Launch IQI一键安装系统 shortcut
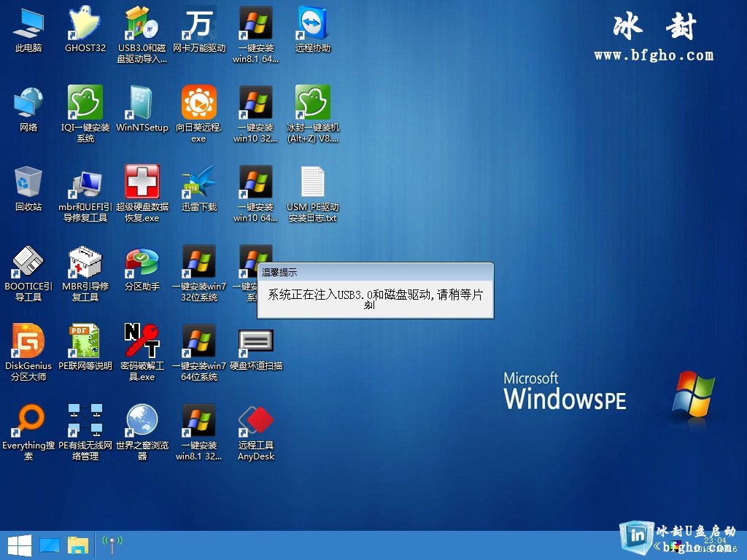The width and height of the screenshot is (747, 560). click(x=85, y=114)
